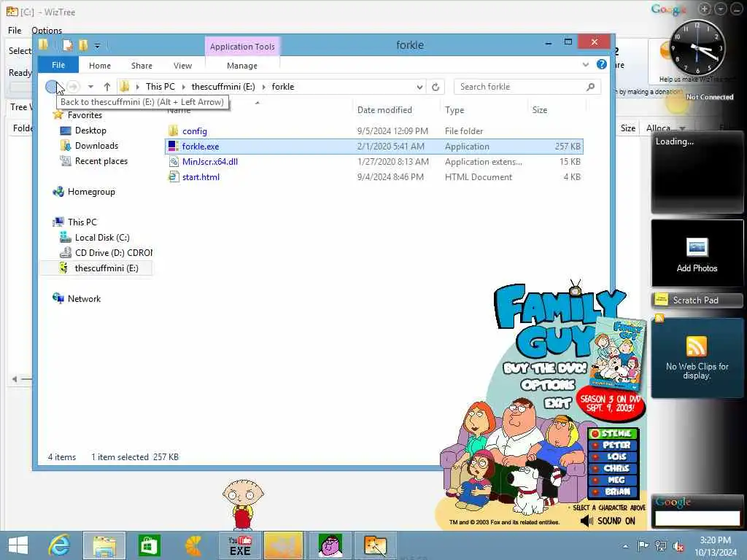
Task: Sort by Type column header
Action: tap(454, 110)
